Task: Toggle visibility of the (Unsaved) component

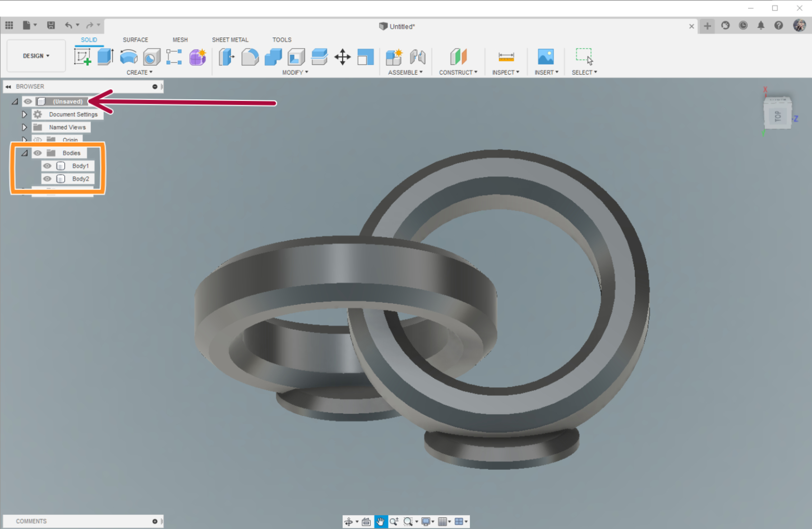Action: 28,101
